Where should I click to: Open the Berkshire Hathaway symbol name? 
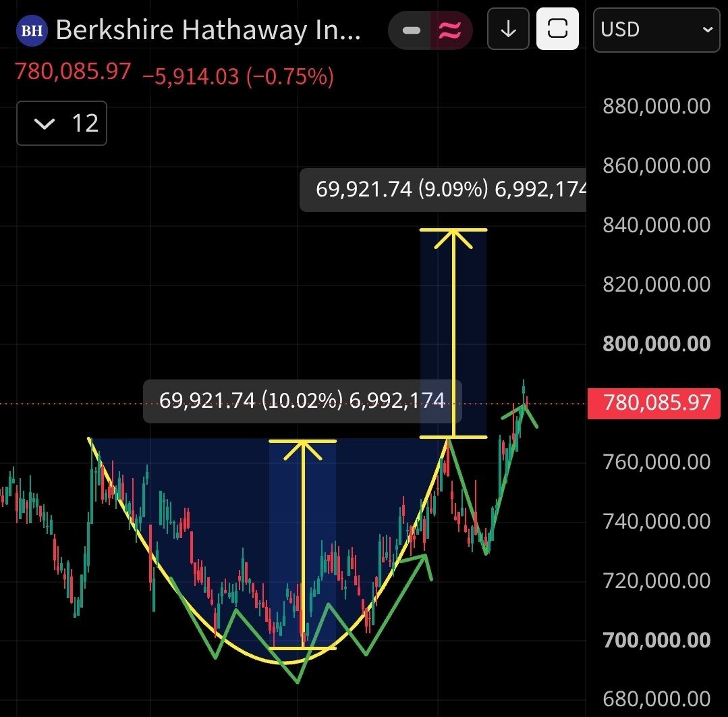(x=208, y=30)
